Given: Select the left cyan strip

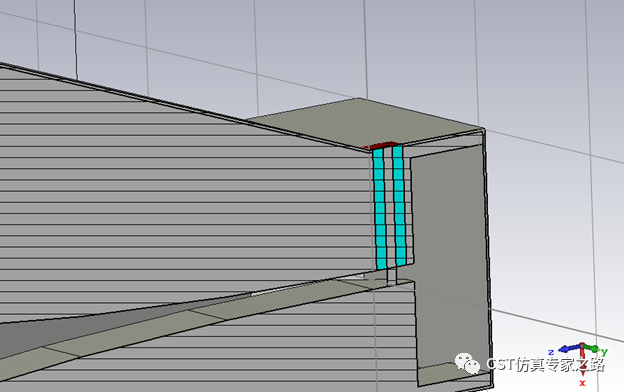Looking at the screenshot, I should 380,208.
